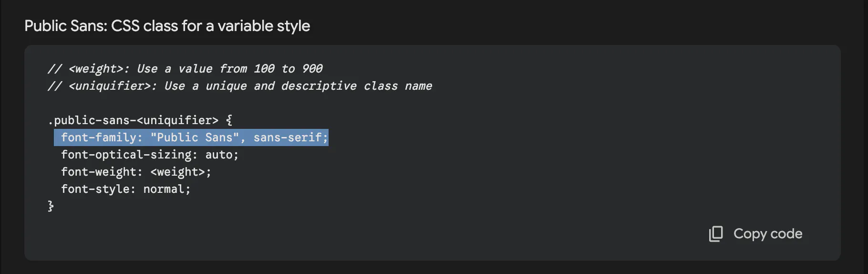Click the copy clipboard icon

715,234
